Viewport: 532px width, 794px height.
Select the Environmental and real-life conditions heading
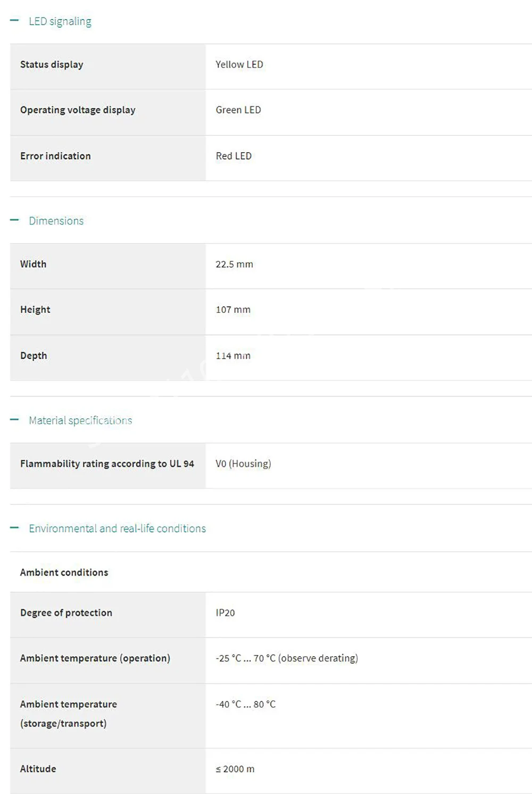point(117,528)
